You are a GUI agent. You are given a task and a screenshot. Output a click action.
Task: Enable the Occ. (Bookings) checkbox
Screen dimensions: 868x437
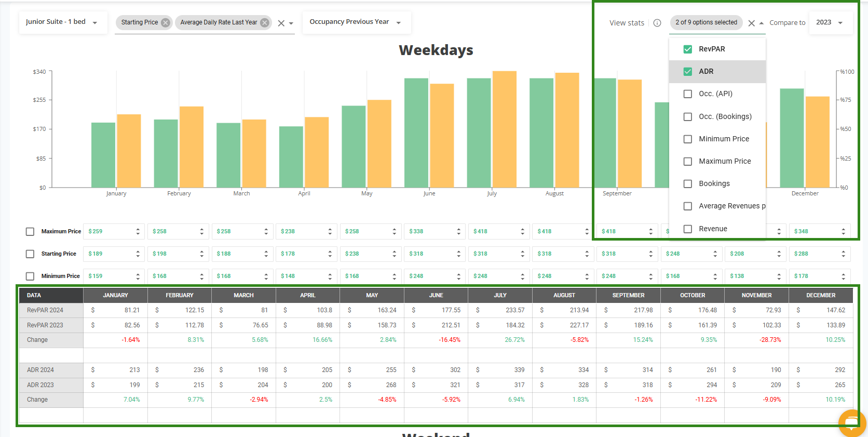688,117
